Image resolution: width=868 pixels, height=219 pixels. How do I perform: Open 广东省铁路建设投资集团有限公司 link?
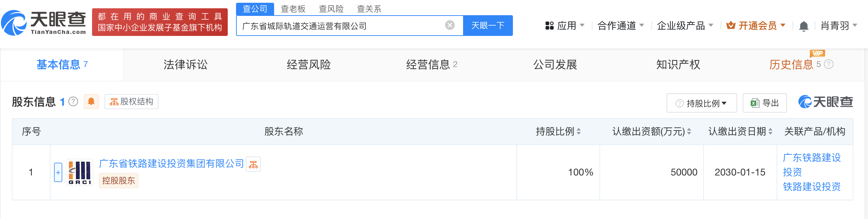coord(172,163)
